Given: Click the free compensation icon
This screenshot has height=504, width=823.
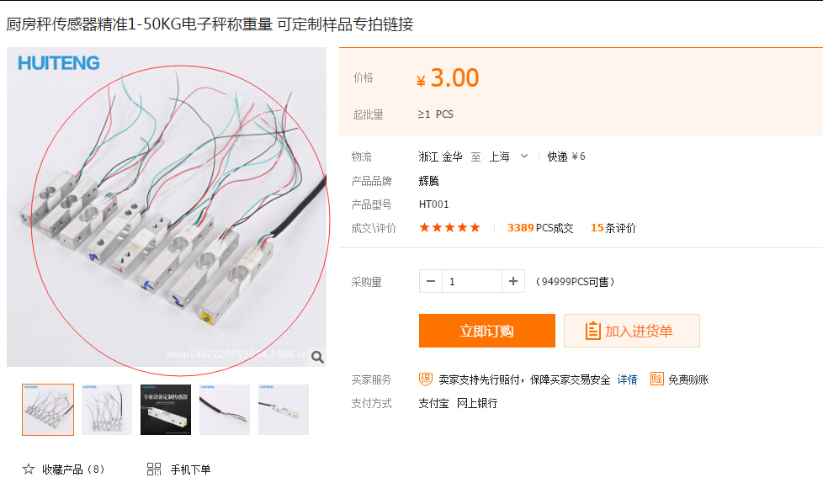Looking at the screenshot, I should pos(657,379).
